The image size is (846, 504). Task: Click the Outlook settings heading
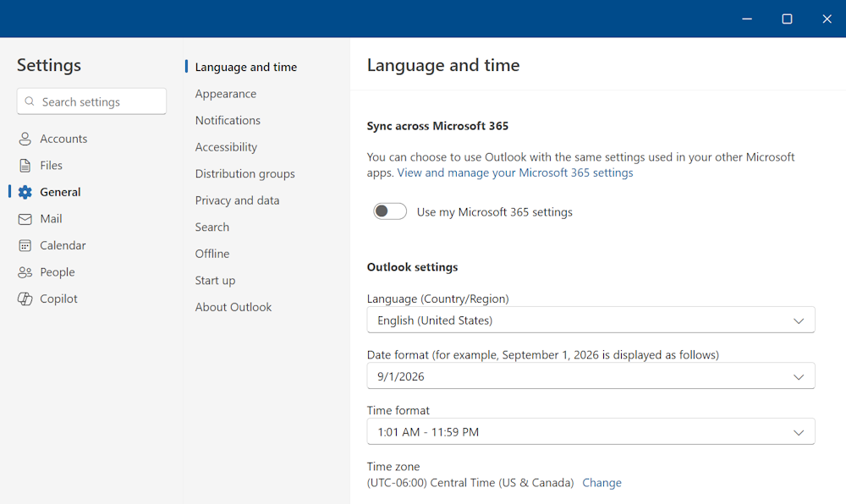412,267
